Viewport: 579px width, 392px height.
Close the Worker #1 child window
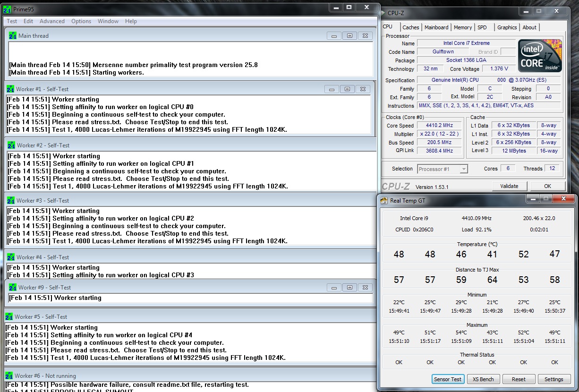pos(363,89)
